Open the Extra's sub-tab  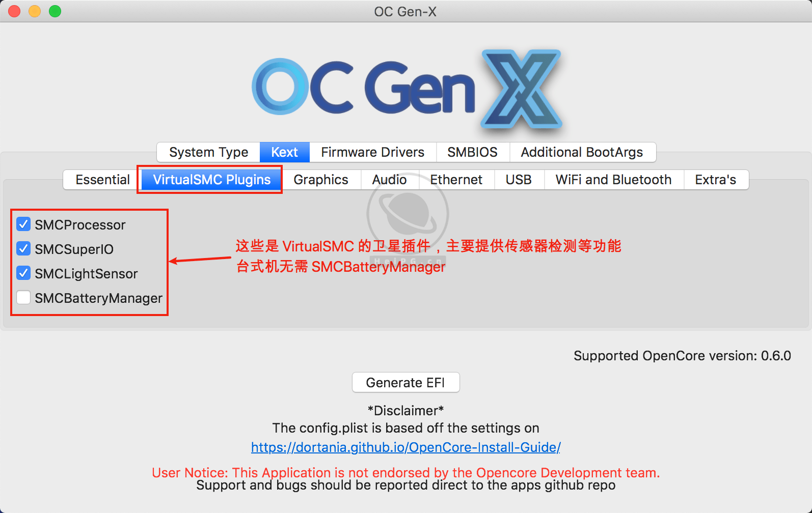pyautogui.click(x=715, y=180)
